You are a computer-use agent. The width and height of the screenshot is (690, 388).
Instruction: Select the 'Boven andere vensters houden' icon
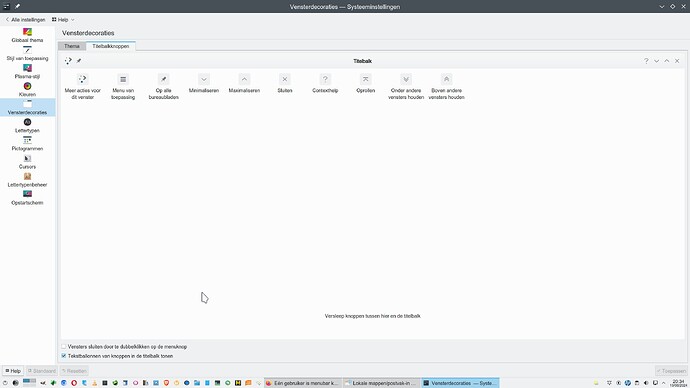click(447, 79)
